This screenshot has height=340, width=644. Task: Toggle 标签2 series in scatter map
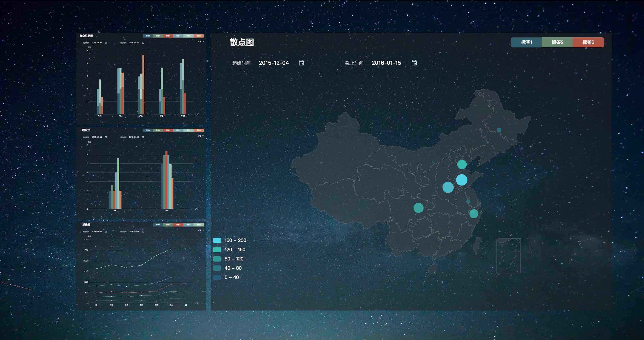coord(557,42)
